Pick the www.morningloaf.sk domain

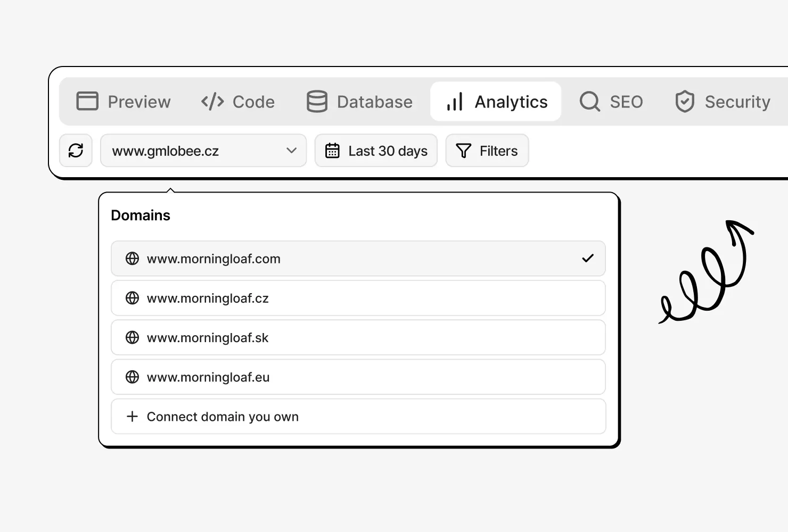click(358, 337)
